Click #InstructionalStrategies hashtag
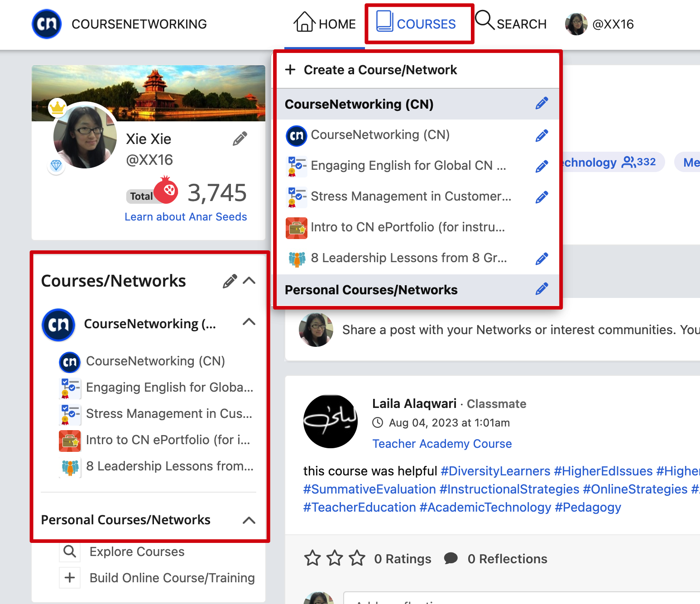The width and height of the screenshot is (700, 604). [x=509, y=489]
